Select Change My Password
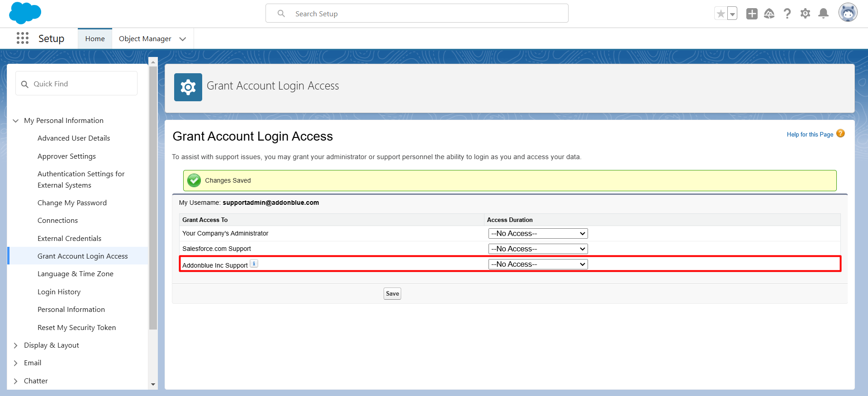Screen dimensions: 868x396 click(x=72, y=203)
